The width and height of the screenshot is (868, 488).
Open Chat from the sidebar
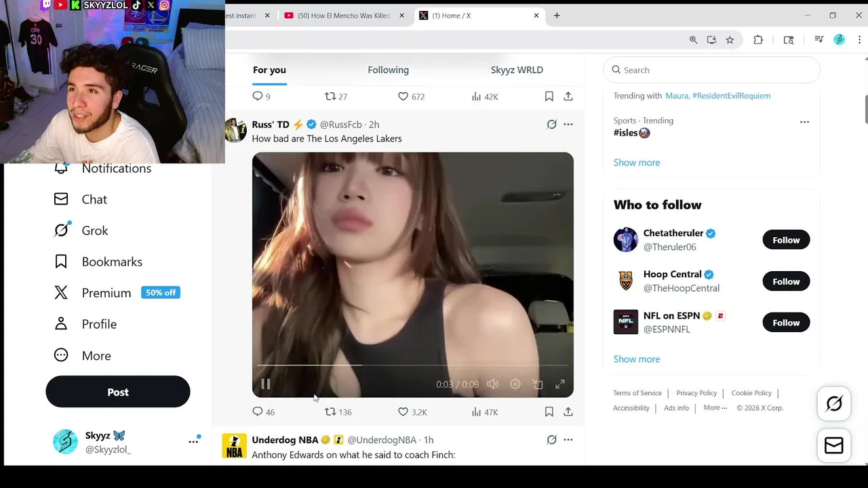tap(81, 199)
